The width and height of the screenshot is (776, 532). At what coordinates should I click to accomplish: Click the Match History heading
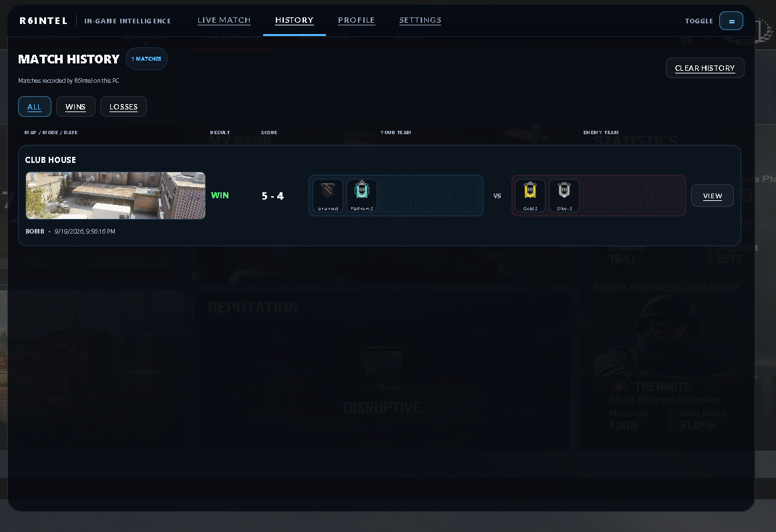[x=69, y=59]
